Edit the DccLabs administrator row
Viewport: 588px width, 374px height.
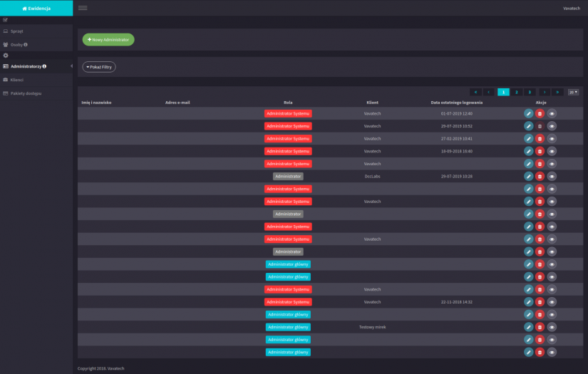pos(528,177)
